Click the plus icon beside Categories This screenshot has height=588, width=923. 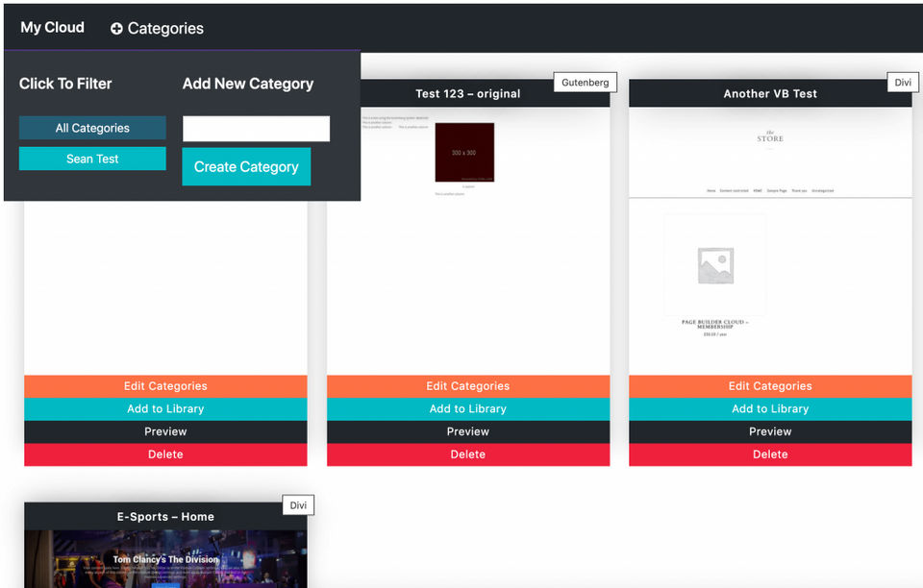116,28
